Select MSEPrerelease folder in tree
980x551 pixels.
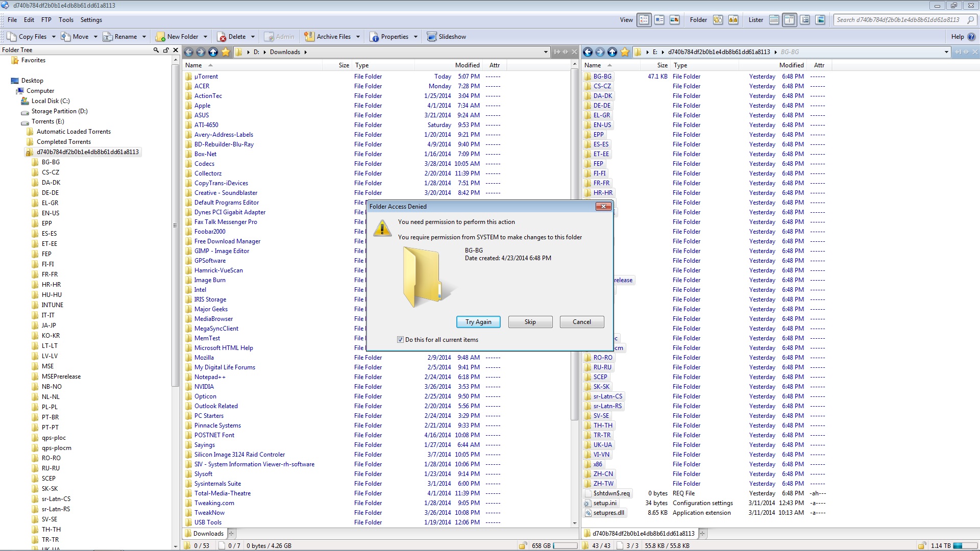(x=61, y=377)
